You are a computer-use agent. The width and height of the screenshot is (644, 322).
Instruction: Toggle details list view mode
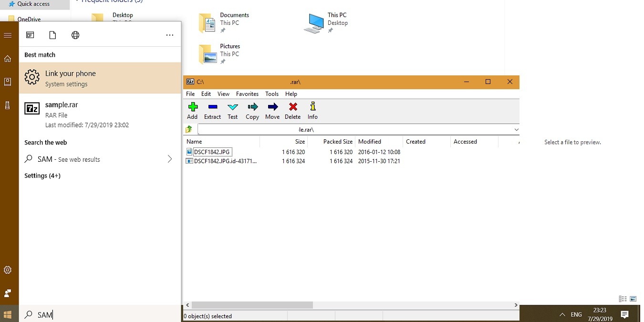(622, 298)
